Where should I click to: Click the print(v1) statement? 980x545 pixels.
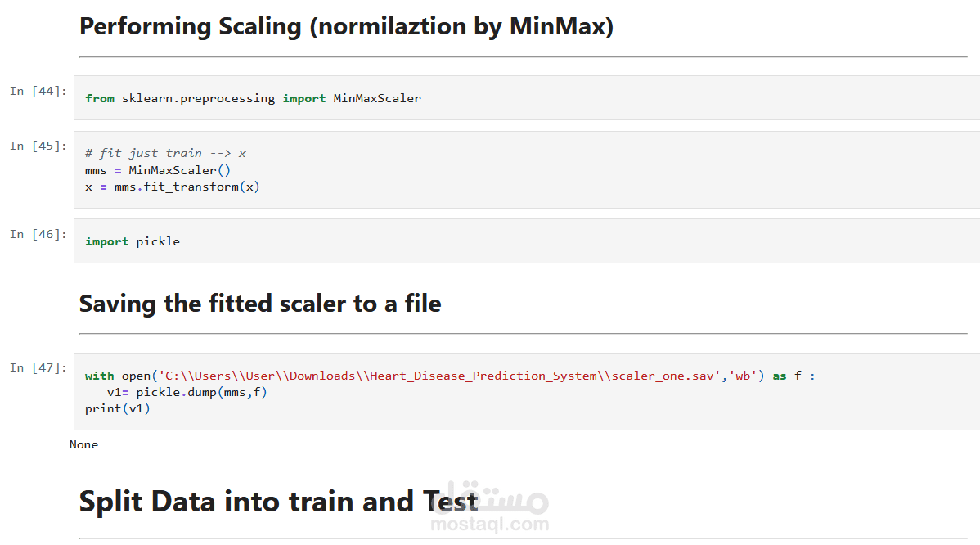pyautogui.click(x=118, y=408)
